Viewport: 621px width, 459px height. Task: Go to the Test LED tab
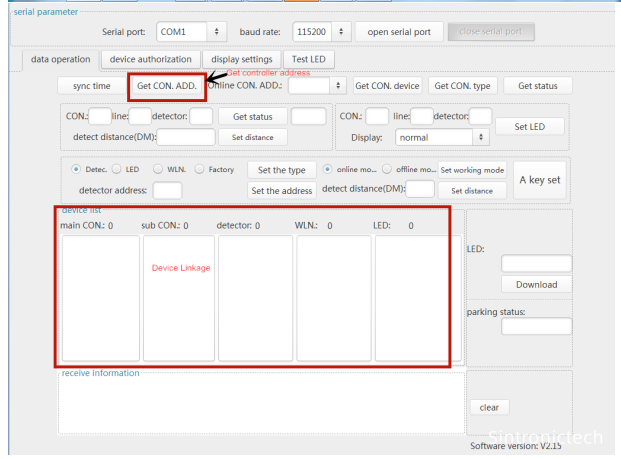point(308,60)
